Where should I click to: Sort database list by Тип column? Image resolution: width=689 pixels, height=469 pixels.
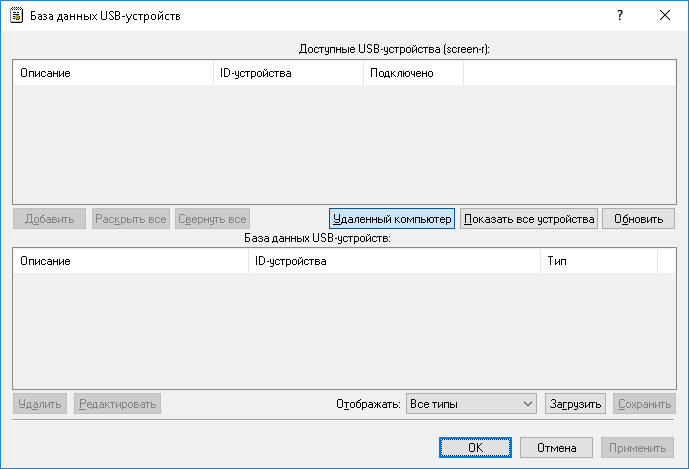coord(598,261)
